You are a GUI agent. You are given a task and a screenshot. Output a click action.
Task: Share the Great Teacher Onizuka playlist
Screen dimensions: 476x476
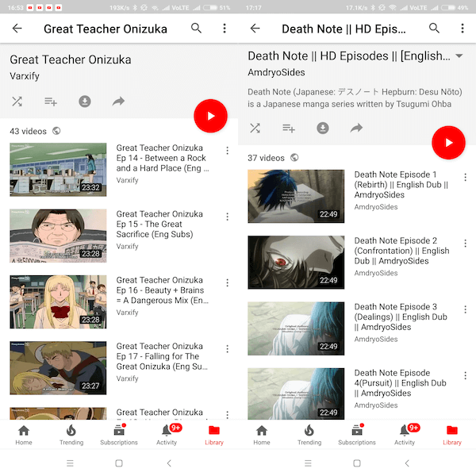tap(118, 102)
